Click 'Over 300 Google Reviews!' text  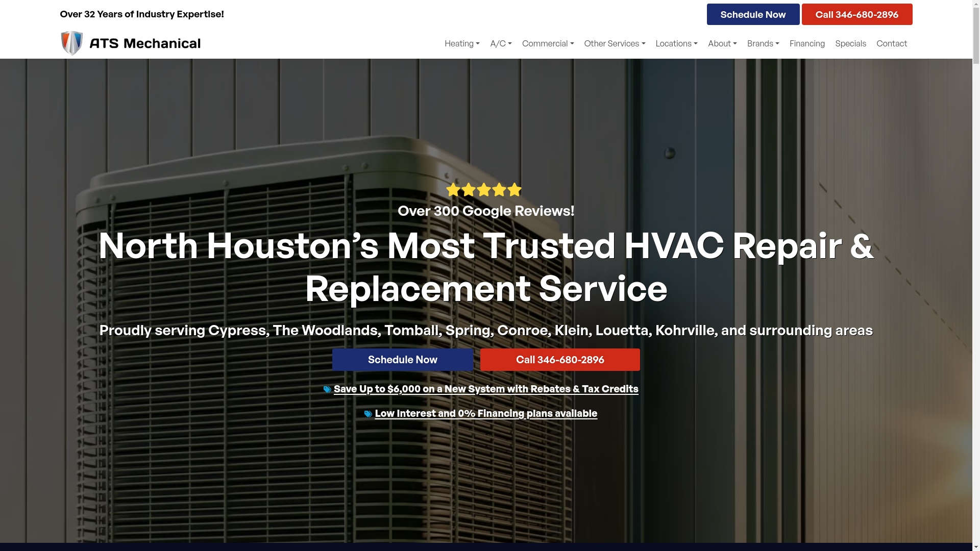(x=486, y=211)
